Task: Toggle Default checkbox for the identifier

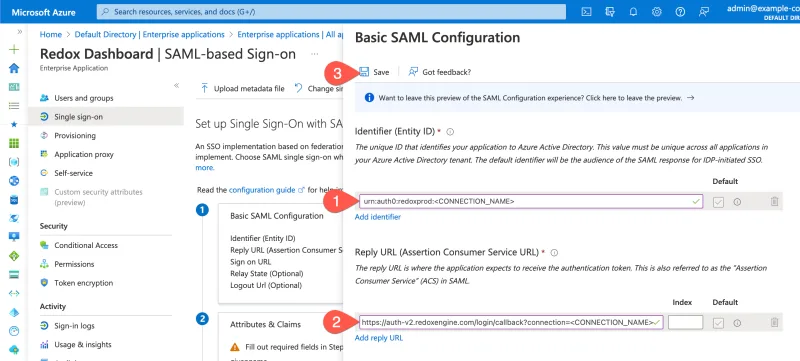Action: [718, 202]
